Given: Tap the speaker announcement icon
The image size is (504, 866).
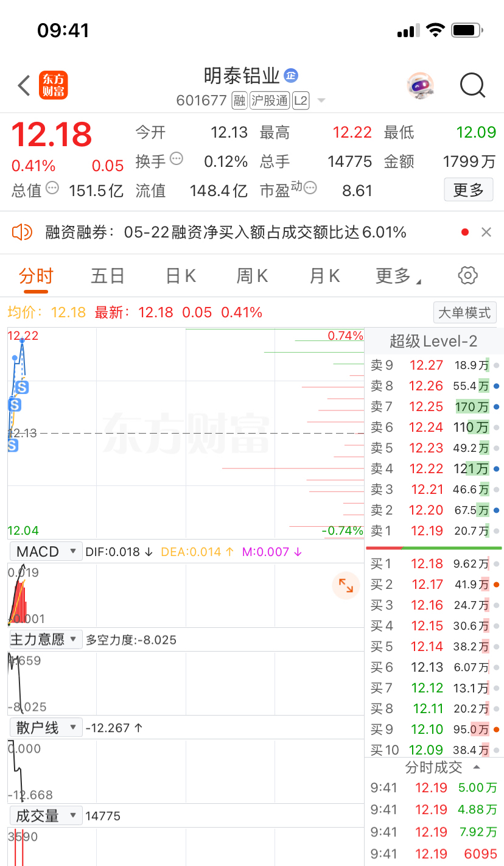Looking at the screenshot, I should click(x=22, y=231).
